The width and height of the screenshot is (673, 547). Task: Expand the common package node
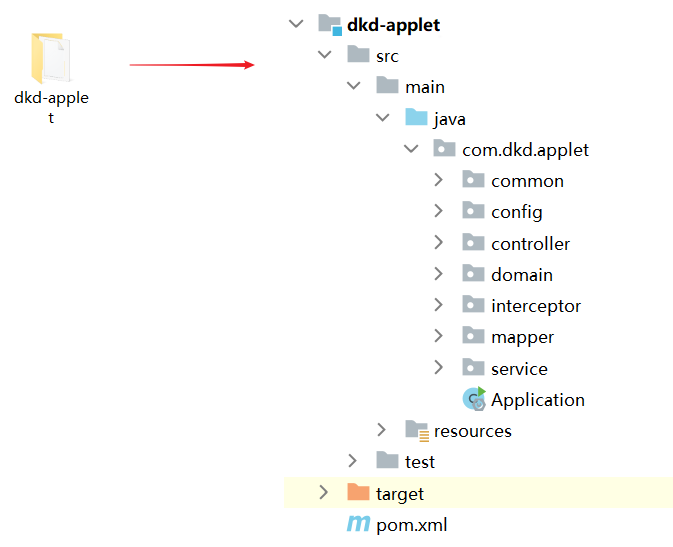(439, 181)
